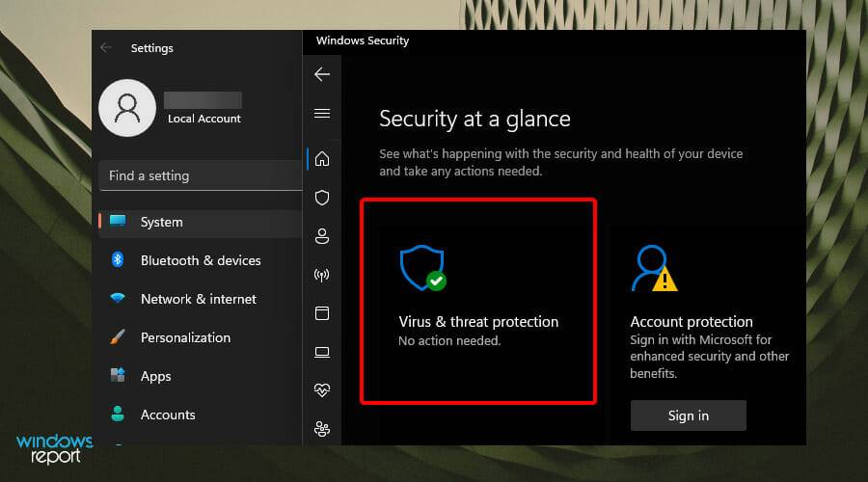Open App & browser control sidebar icon
The width and height of the screenshot is (868, 482).
point(322,313)
